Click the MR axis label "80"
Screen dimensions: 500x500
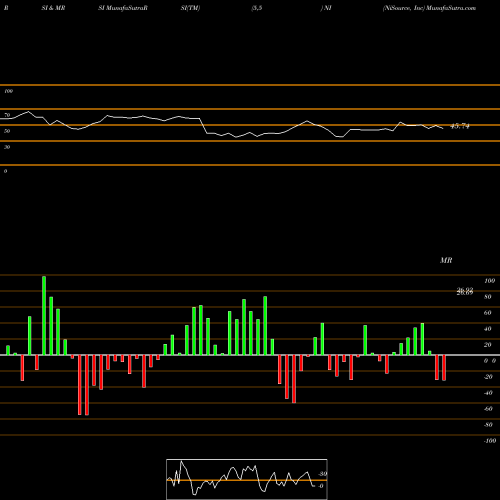488,297
